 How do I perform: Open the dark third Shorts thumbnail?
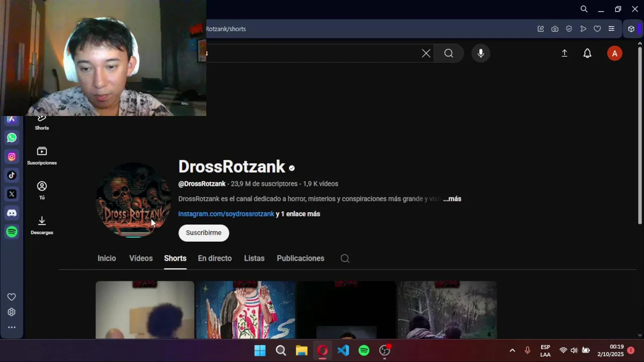coord(346,310)
